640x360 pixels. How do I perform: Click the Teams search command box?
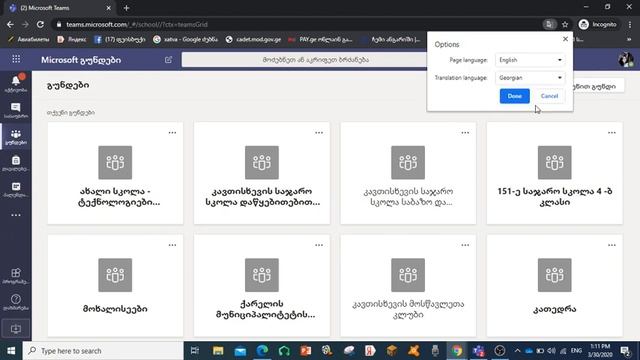(x=316, y=60)
